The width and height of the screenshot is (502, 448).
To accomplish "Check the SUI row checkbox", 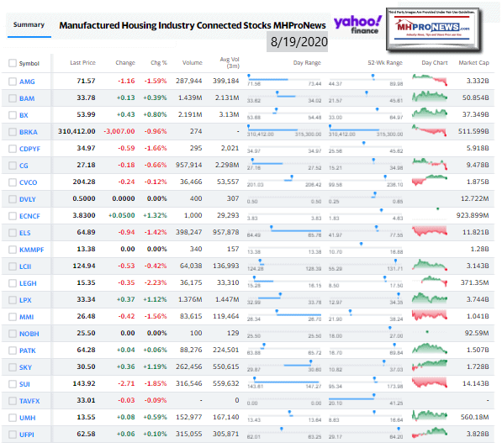I will click(13, 384).
